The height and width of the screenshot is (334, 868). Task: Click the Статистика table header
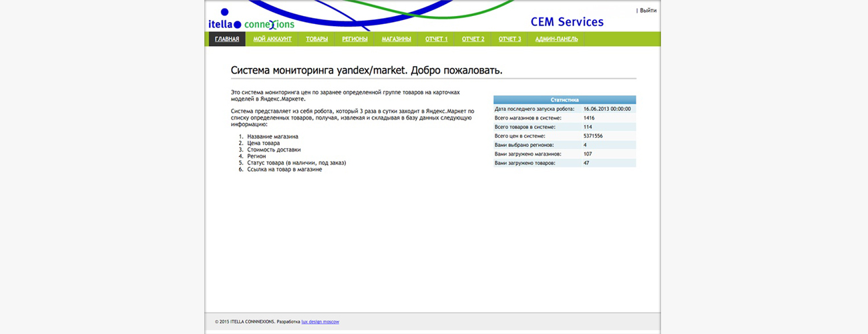click(x=564, y=100)
